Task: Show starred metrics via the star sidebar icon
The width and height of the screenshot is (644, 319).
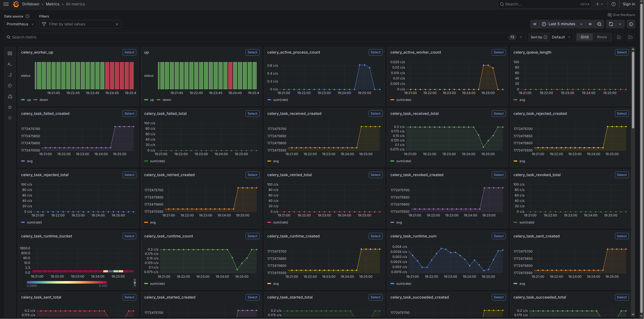Action: [x=10, y=107]
